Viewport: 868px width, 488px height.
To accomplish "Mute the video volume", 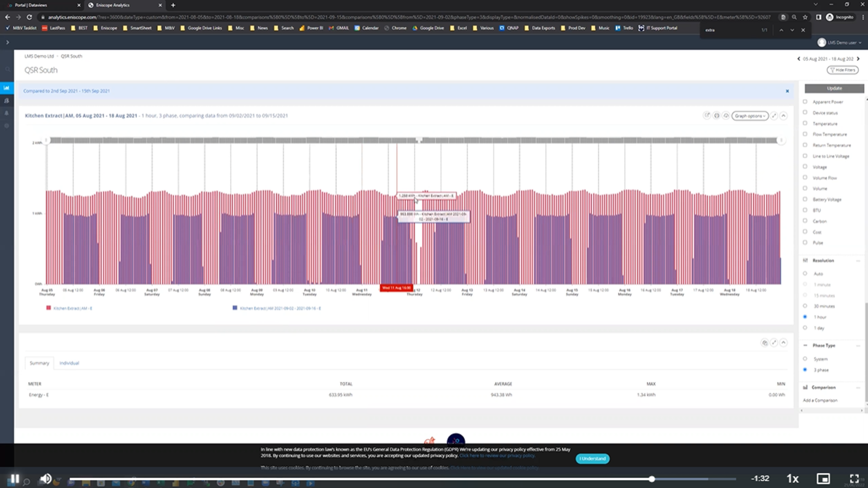I will [46, 478].
